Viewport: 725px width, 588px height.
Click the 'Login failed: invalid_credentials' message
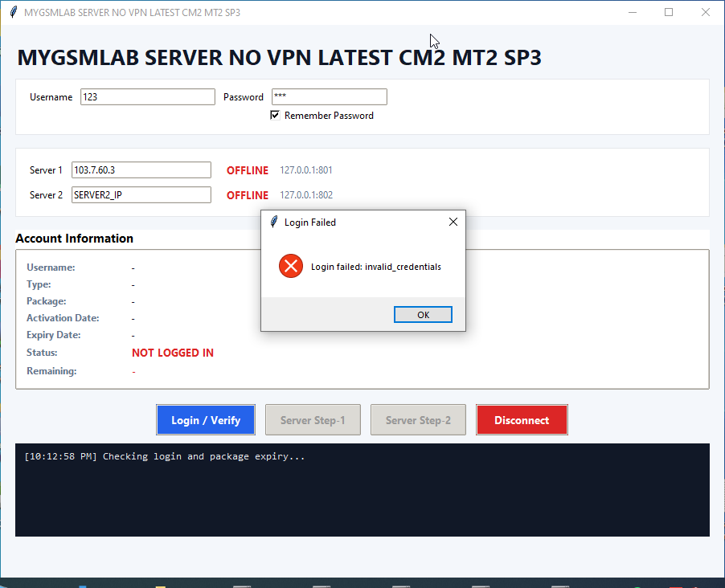coord(376,267)
